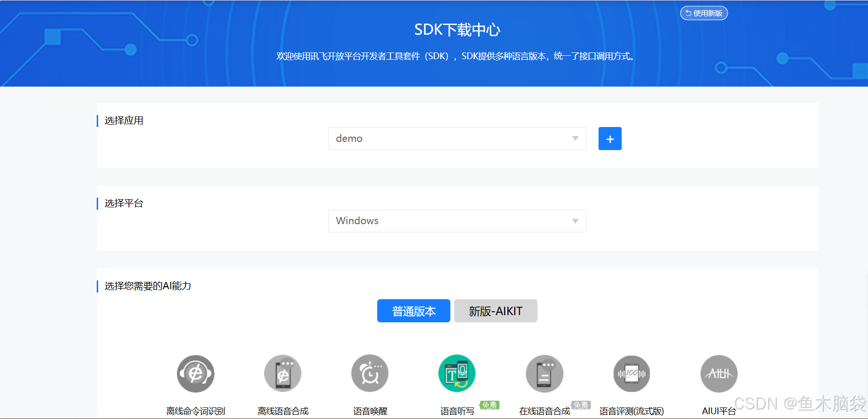Screen dimensions: 868x419
Task: Click the AIUI平台 label
Action: click(x=719, y=411)
